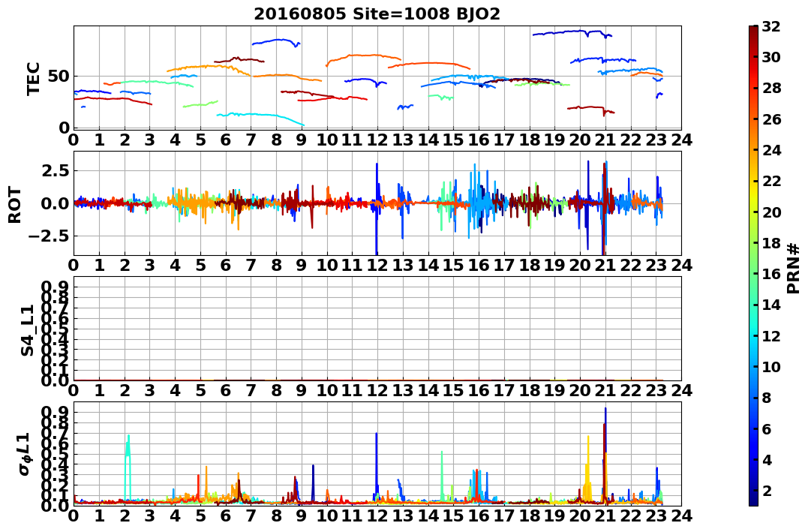Screen dimensions: 808x532
Task: Click hour 15 tick under the σφL1 panel
Action: pos(453,516)
